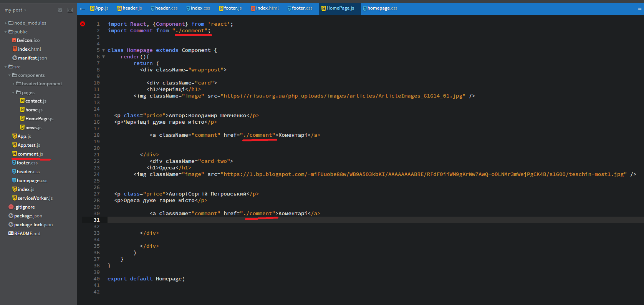Switch to the App.js tab
Screen dimensions: 644x305
tap(99, 8)
